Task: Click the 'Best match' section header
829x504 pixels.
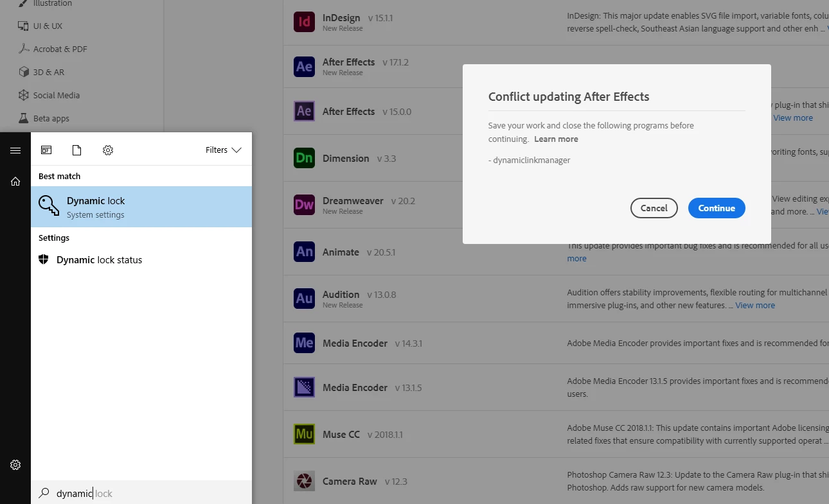Action: point(59,176)
